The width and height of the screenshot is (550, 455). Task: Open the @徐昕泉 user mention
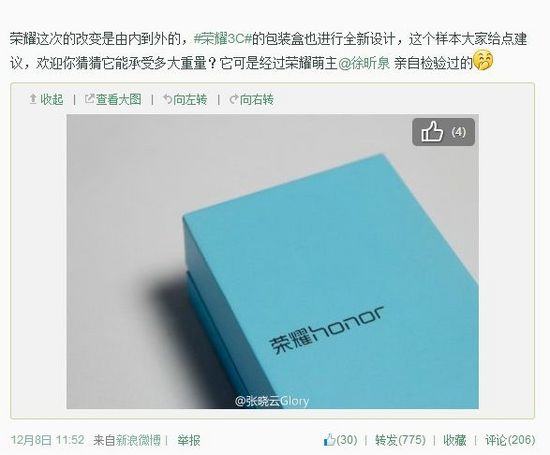pos(364,63)
